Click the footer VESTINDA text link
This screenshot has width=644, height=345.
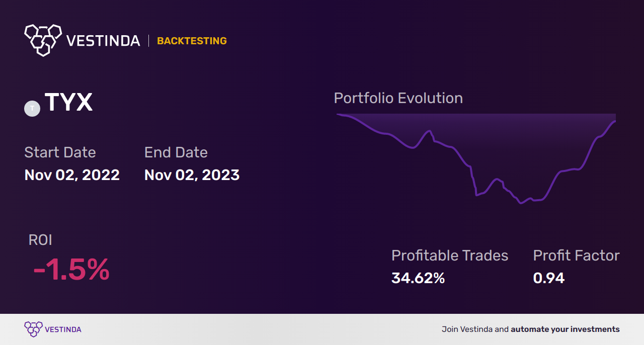(x=63, y=329)
